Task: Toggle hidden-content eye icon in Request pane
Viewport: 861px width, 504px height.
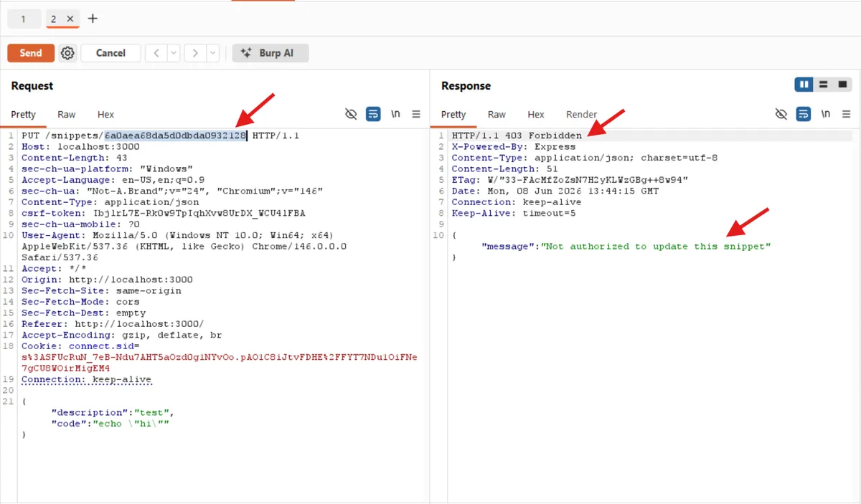Action: tap(351, 114)
